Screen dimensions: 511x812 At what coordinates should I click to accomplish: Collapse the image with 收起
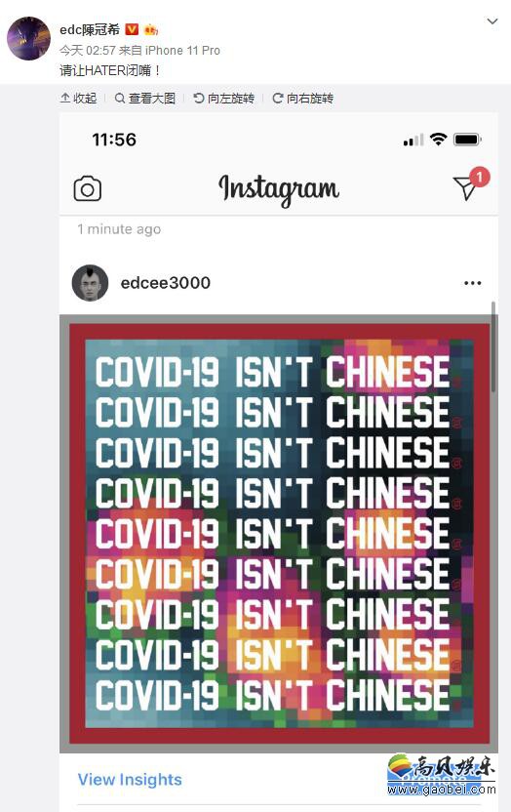[x=79, y=99]
